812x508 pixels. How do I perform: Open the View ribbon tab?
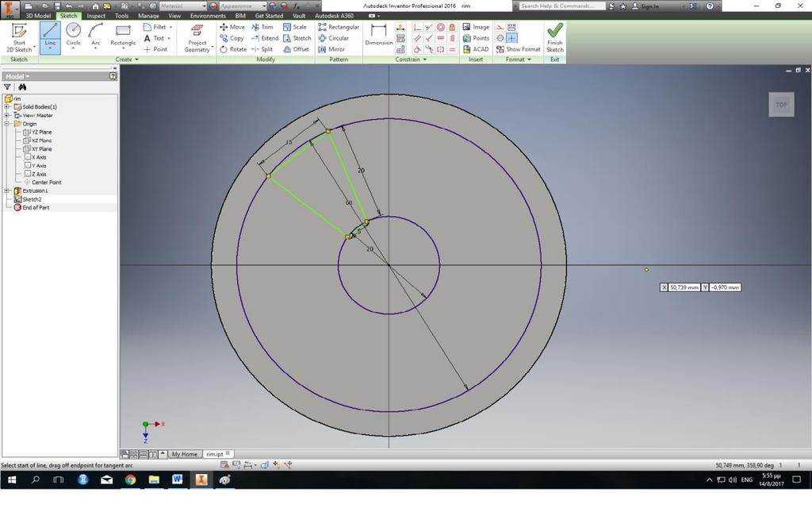pos(174,16)
